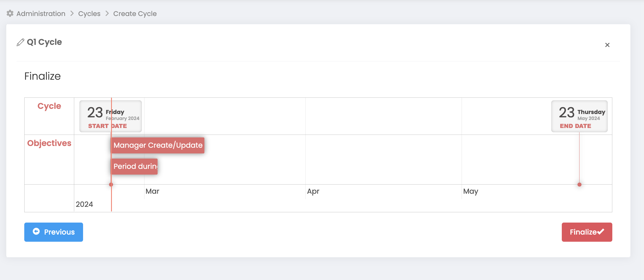Click the checkmark icon on Finalize button
This screenshot has height=280, width=644.
coord(601,232)
